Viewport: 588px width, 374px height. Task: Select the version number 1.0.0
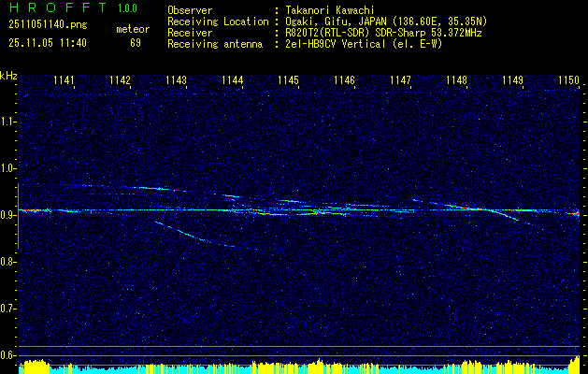(x=127, y=8)
